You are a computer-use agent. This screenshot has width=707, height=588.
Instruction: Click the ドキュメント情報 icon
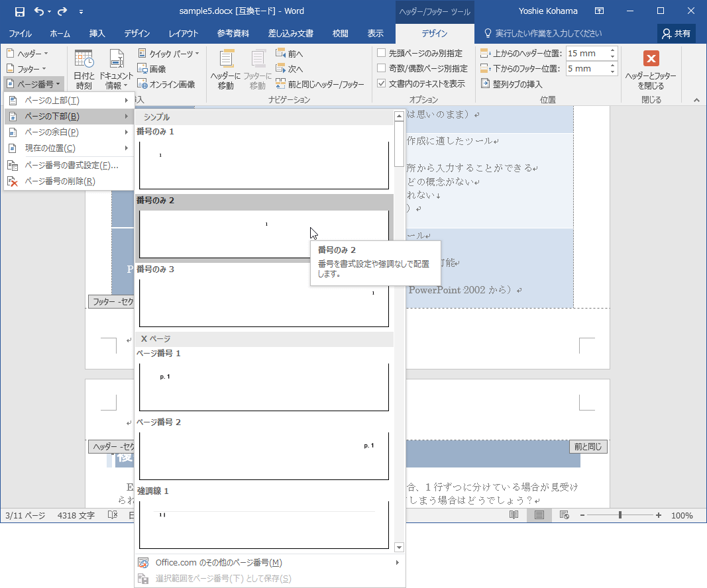pyautogui.click(x=117, y=70)
